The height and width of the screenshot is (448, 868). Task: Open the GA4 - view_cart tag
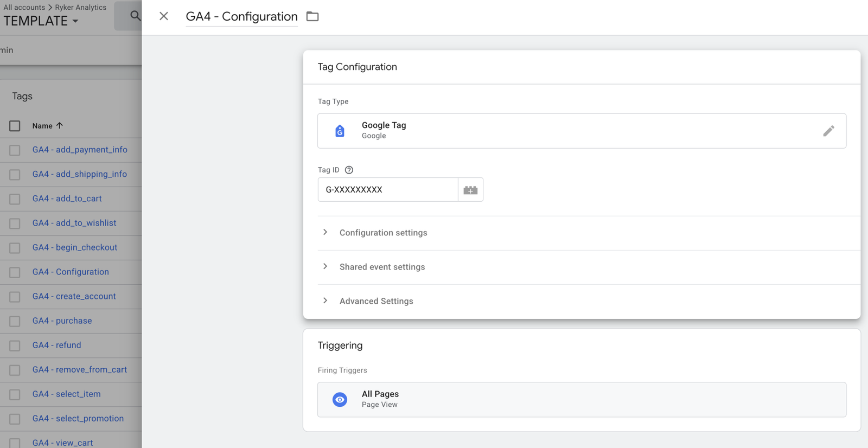(62, 443)
